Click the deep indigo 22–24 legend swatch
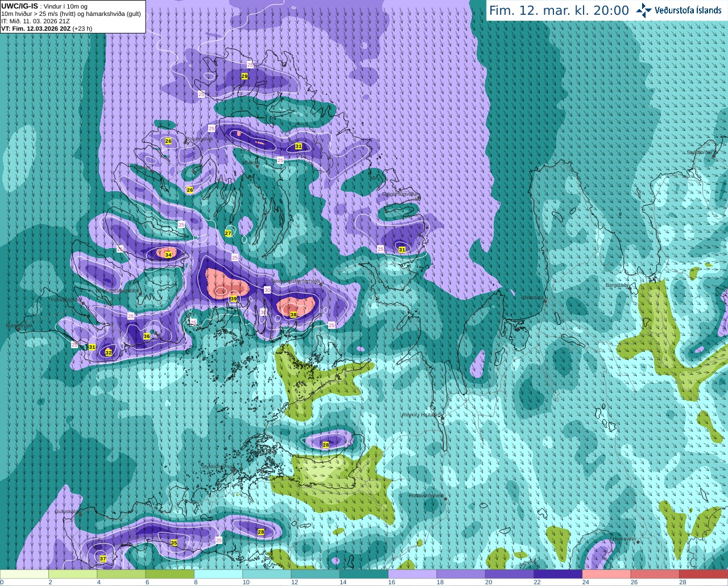 pyautogui.click(x=558, y=574)
